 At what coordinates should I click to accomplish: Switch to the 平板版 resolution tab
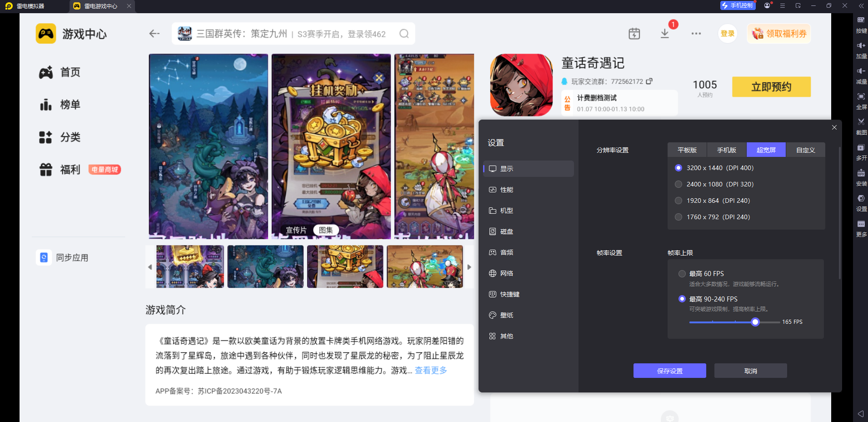click(x=687, y=150)
